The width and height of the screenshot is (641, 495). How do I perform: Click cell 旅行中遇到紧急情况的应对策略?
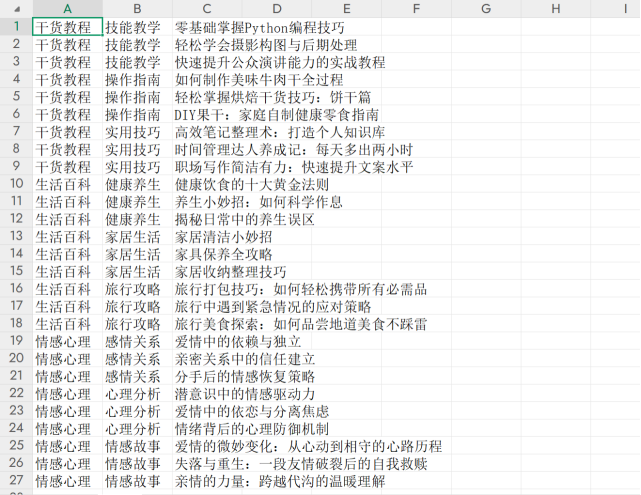click(273, 307)
